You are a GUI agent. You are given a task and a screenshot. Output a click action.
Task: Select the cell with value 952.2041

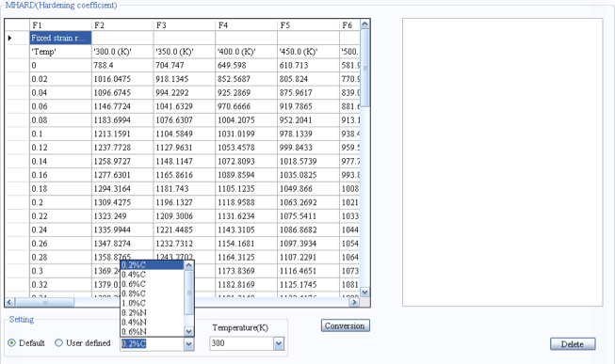point(308,120)
